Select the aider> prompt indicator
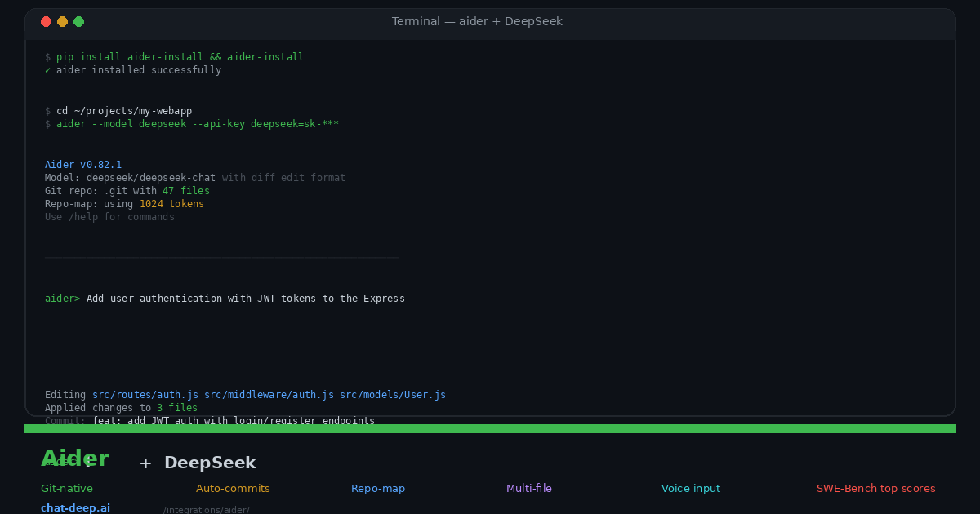 [61, 298]
